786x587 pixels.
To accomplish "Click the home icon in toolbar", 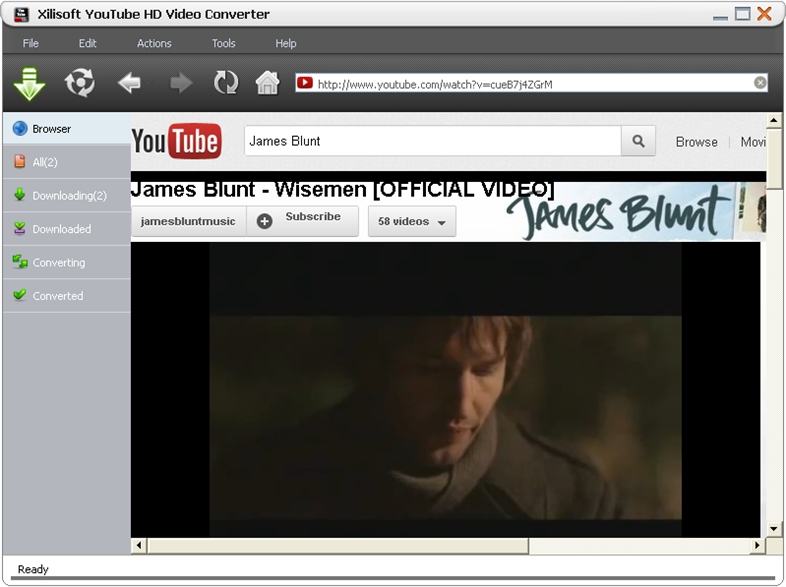I will 268,82.
